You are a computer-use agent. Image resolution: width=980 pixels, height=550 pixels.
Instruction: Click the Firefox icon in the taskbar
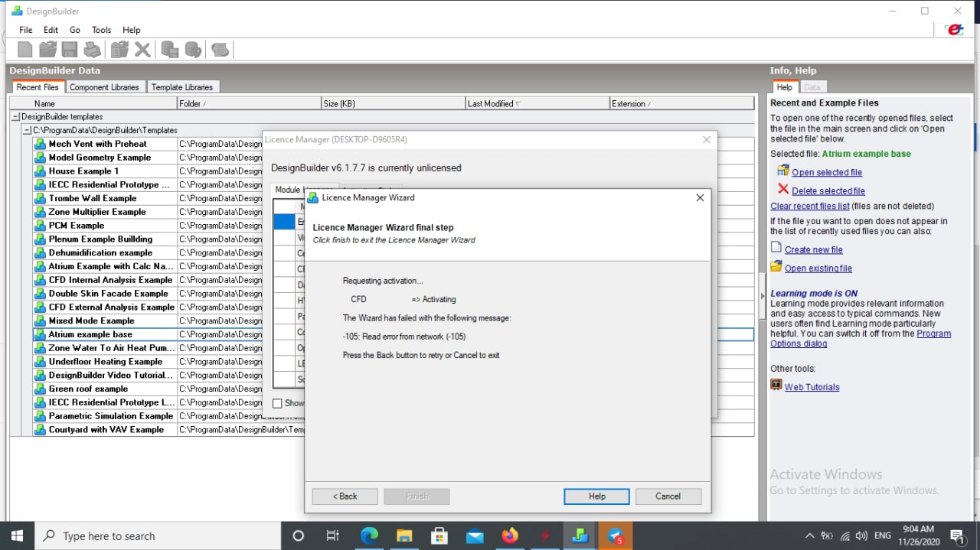(510, 535)
